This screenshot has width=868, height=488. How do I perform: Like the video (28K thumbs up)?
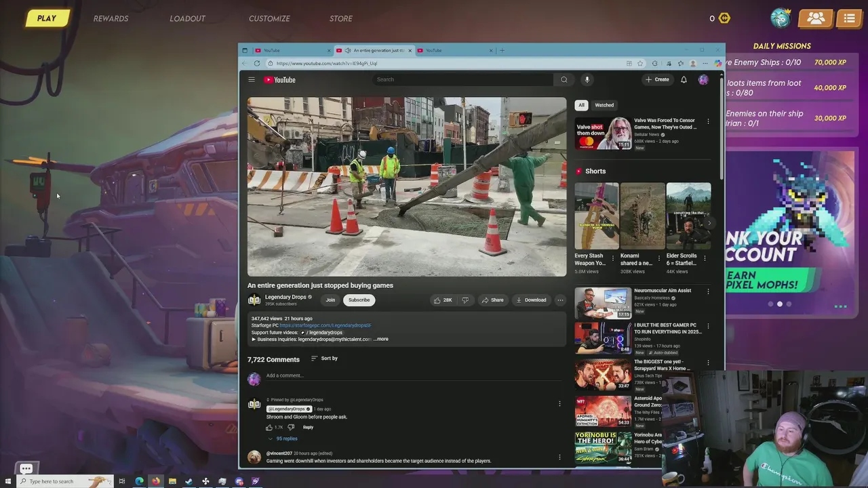[x=443, y=300]
